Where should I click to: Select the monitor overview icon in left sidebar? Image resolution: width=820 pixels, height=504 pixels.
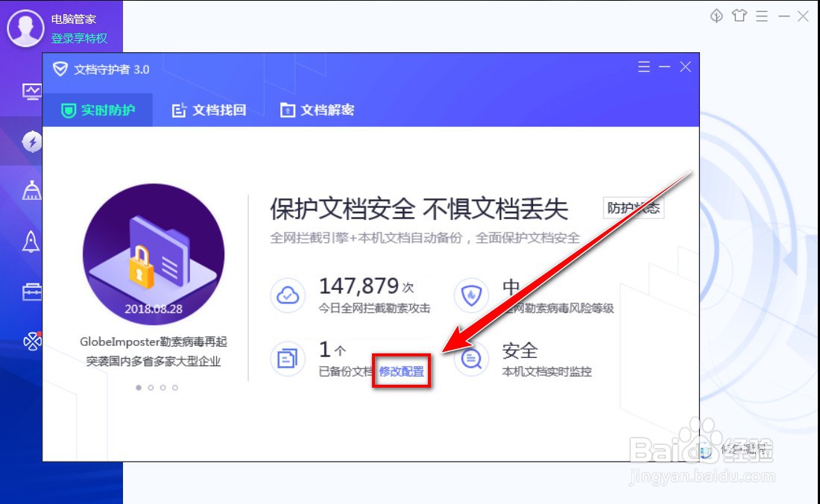coord(31,91)
